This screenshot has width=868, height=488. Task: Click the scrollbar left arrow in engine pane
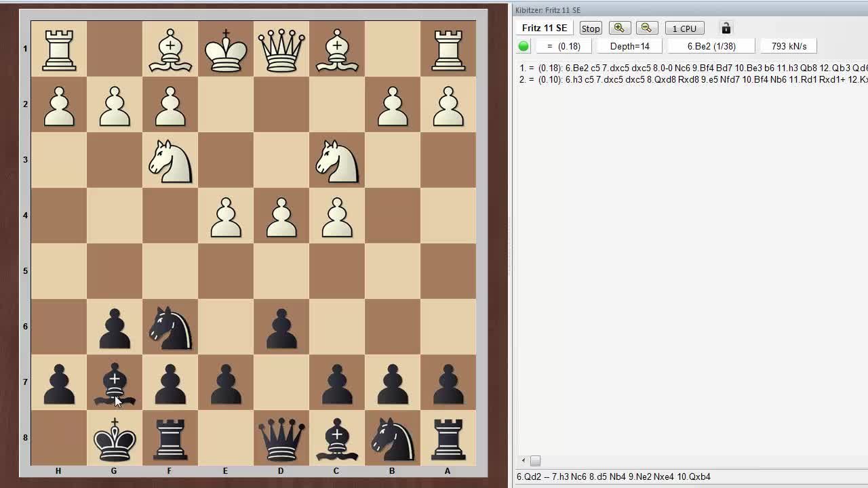point(523,461)
